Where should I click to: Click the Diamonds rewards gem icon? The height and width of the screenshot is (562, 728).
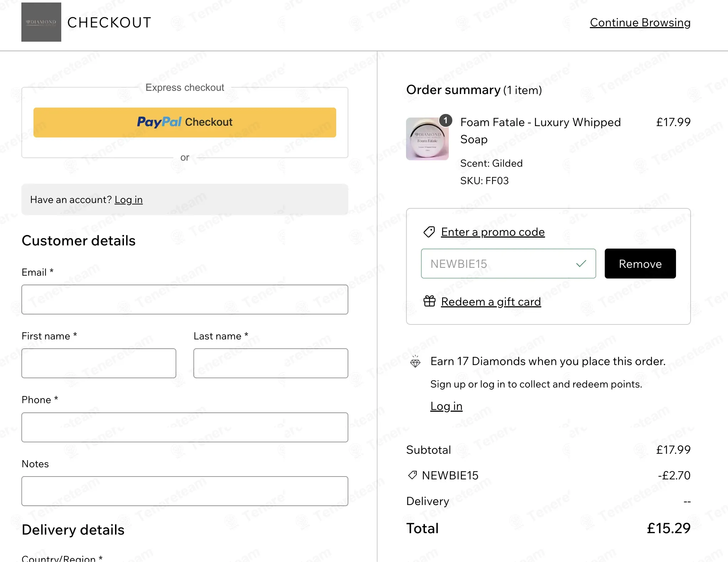click(415, 361)
